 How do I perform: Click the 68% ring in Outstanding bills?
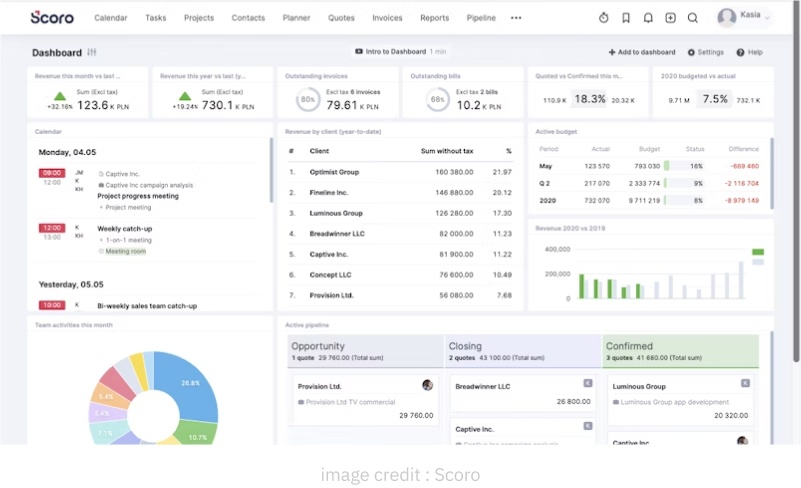(437, 100)
